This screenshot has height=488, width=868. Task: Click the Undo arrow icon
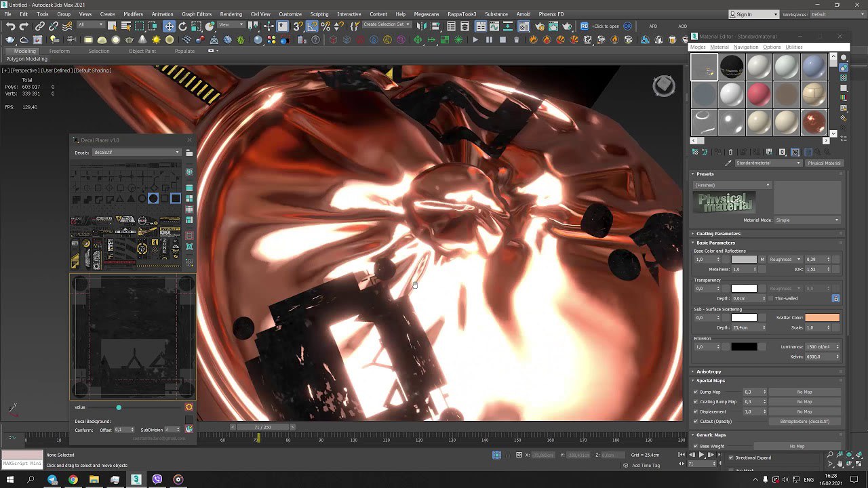click(10, 26)
